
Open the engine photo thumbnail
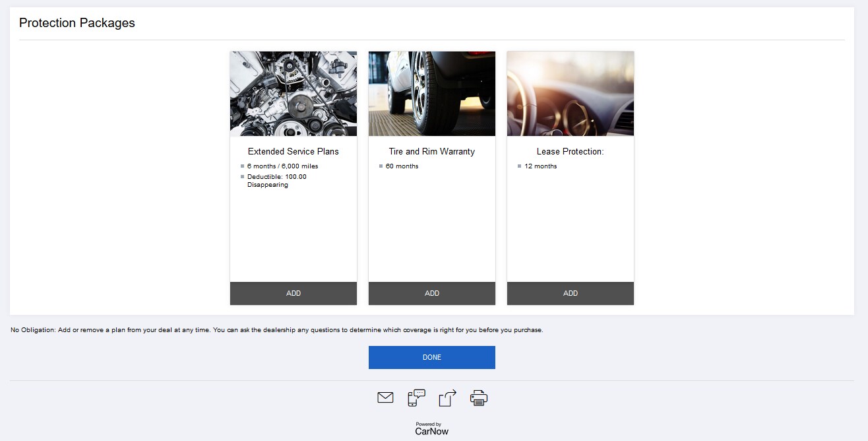click(294, 94)
